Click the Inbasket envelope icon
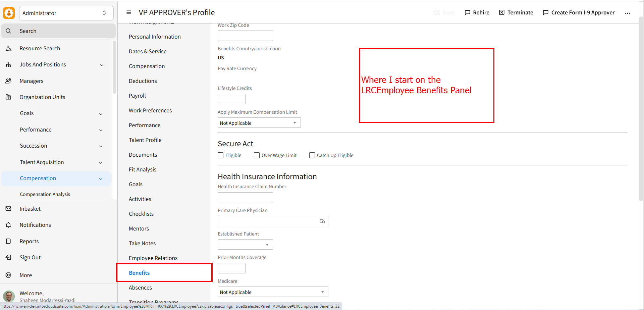644x310 pixels. pyautogui.click(x=9, y=209)
